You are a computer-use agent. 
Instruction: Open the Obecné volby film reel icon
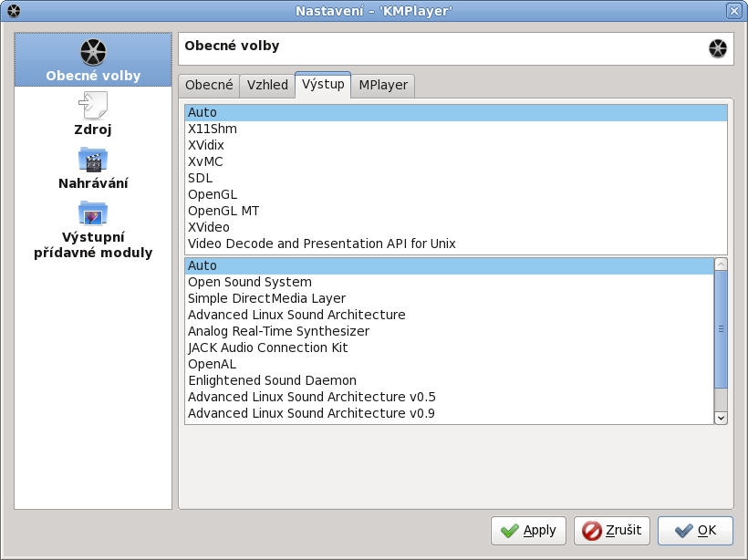tap(93, 52)
